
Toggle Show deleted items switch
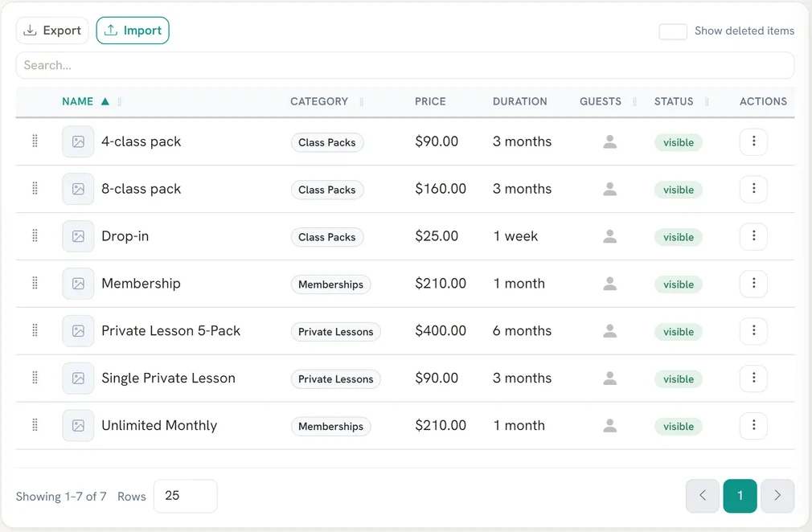pos(673,31)
